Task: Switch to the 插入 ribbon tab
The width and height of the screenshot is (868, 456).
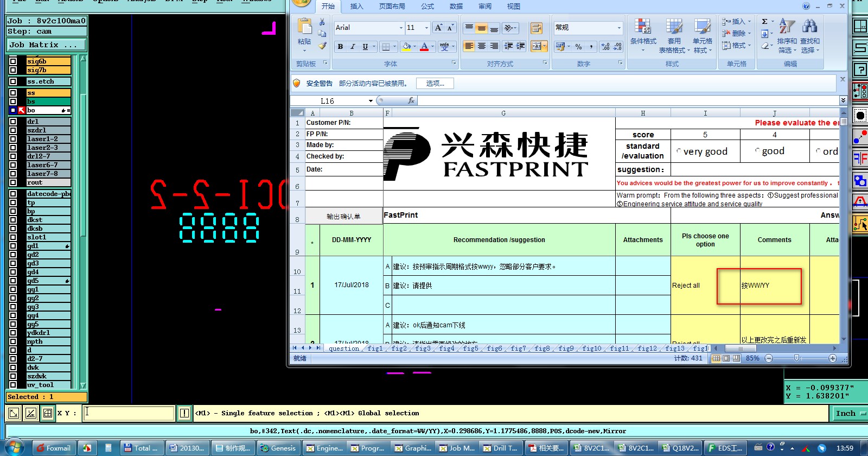Action: point(356,7)
